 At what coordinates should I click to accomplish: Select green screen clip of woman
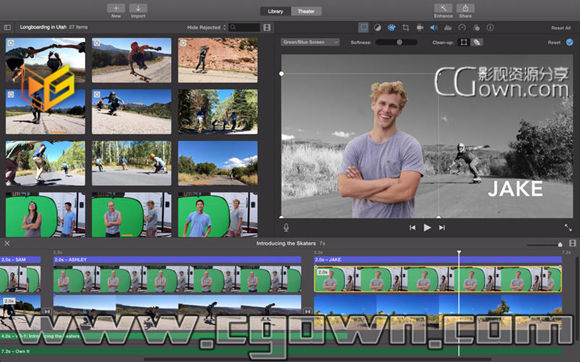point(45,214)
